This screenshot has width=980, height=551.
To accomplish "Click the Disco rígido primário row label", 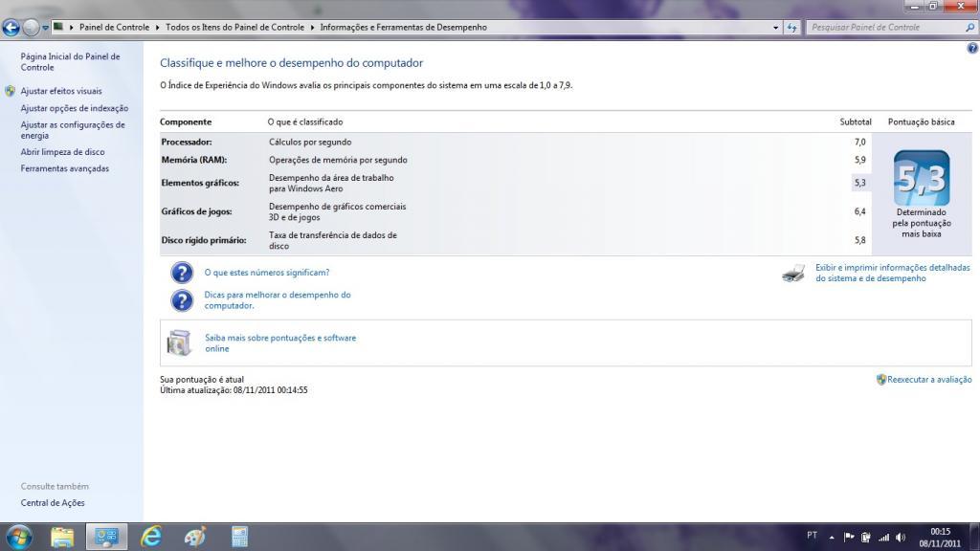I will 204,240.
